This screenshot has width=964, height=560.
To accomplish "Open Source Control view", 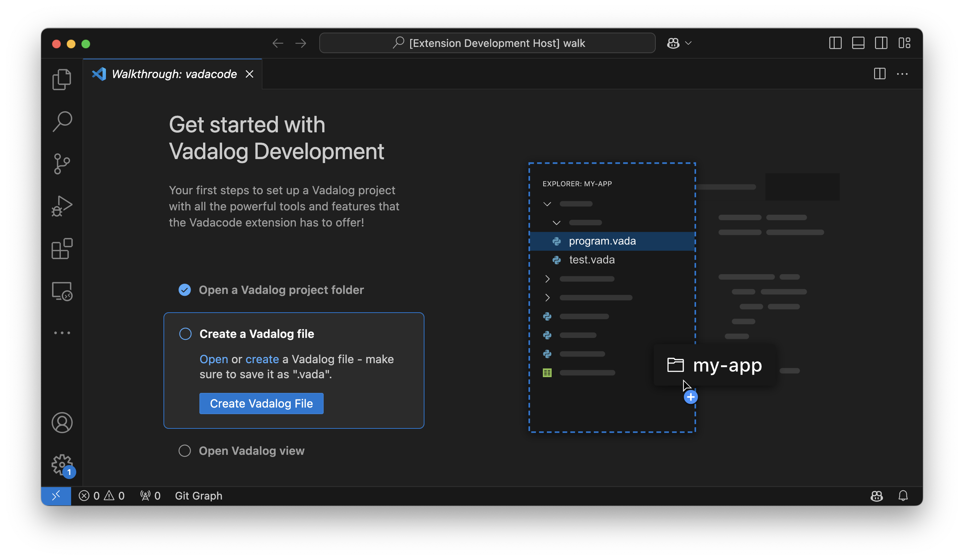I will tap(62, 164).
